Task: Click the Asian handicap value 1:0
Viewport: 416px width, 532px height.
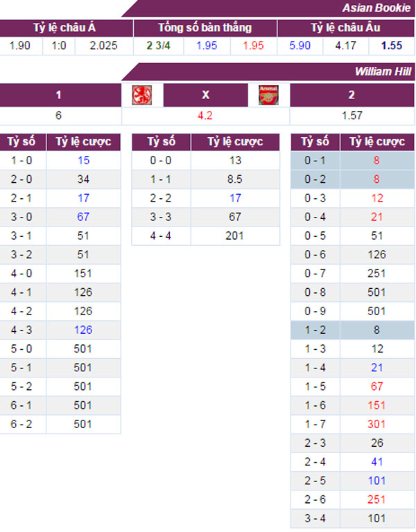Action: [x=59, y=46]
